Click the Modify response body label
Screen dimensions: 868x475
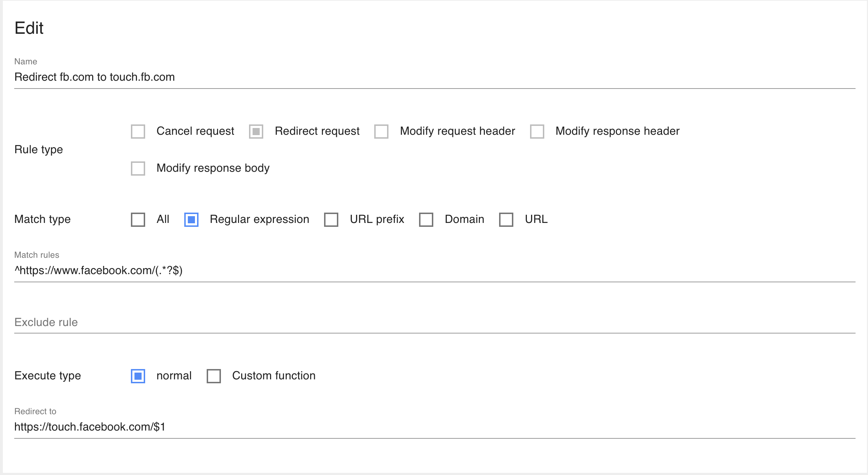coord(213,168)
